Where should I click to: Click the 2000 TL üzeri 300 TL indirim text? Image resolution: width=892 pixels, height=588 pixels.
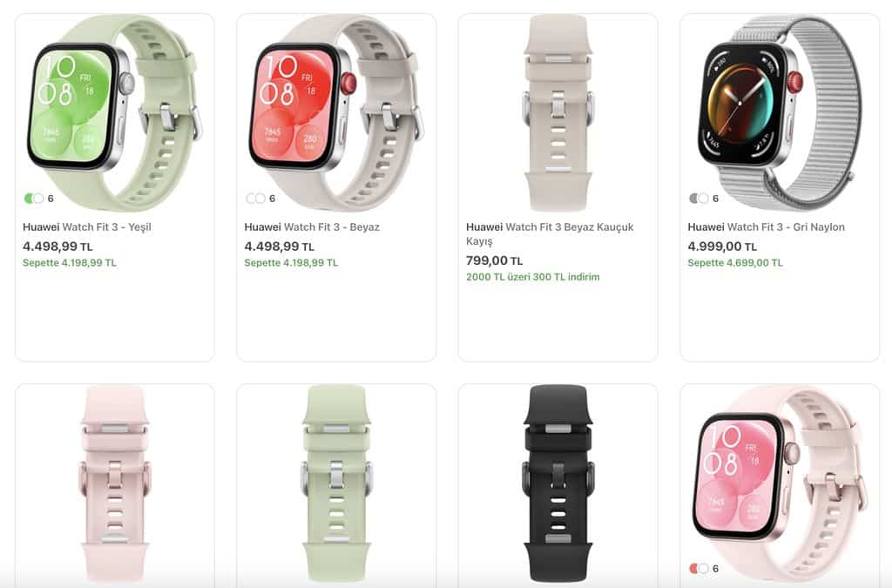pos(532,277)
